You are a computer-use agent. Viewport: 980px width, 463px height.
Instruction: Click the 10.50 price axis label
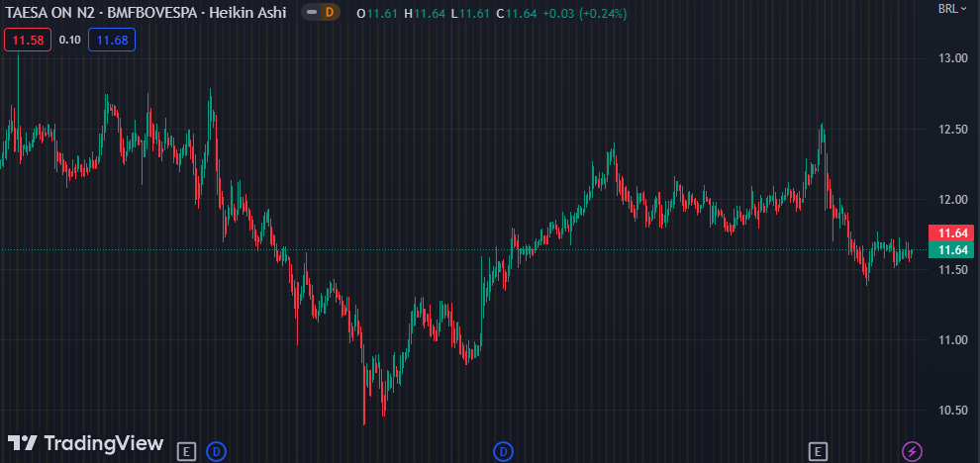pos(953,410)
